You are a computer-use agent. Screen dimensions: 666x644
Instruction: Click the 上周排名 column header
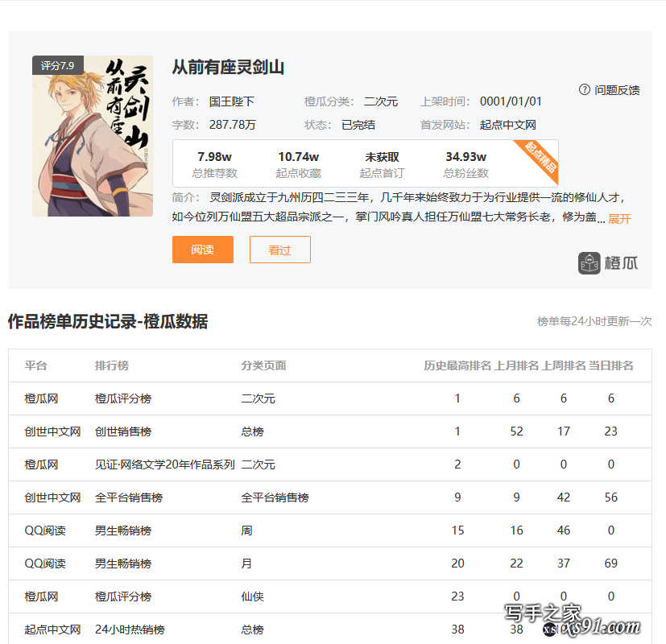(x=564, y=365)
